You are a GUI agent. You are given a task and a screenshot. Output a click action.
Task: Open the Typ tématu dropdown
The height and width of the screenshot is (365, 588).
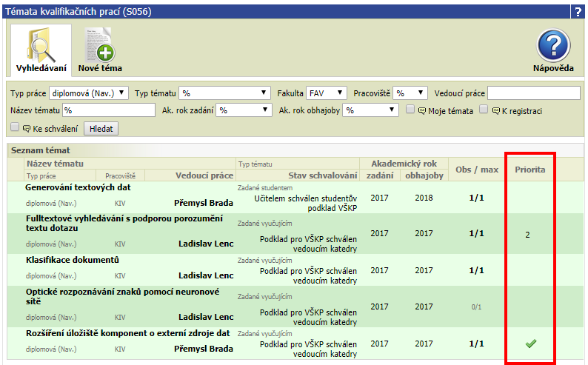coord(224,93)
